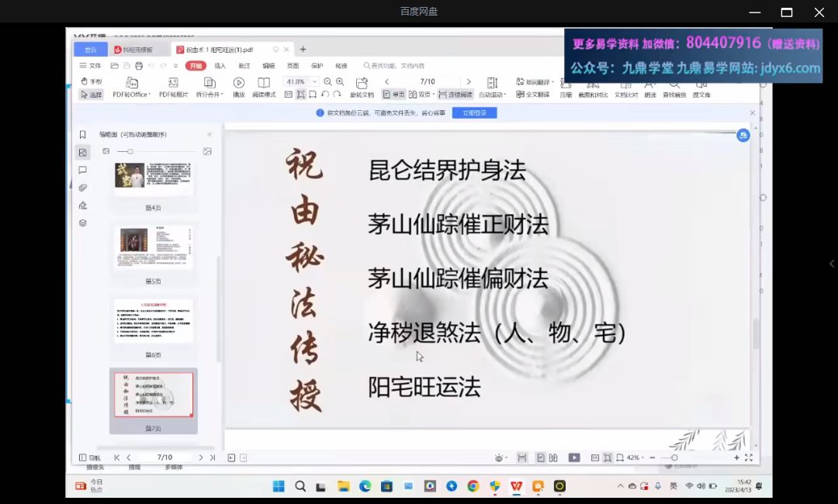The height and width of the screenshot is (504, 838).
Task: Toggle fit-width mode in top toolbar
Action: point(313,95)
